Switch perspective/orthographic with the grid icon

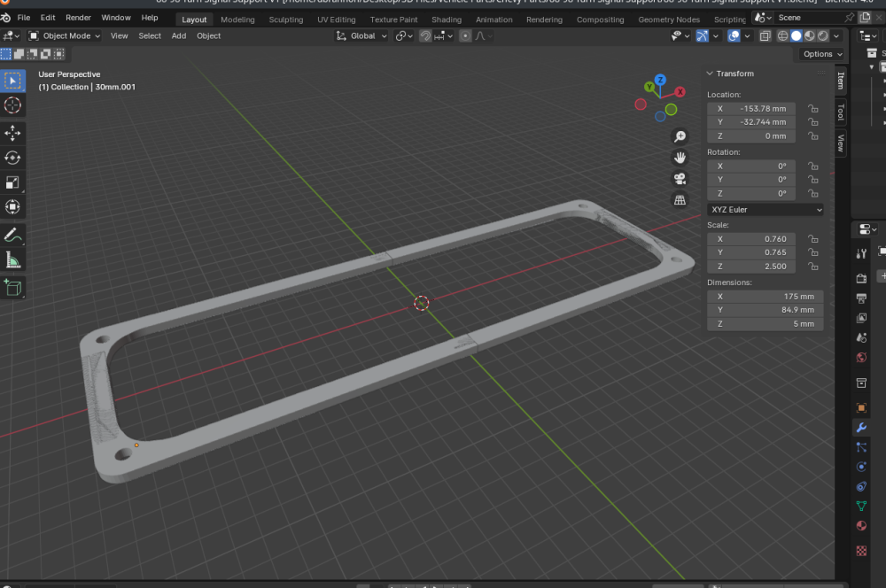point(680,200)
